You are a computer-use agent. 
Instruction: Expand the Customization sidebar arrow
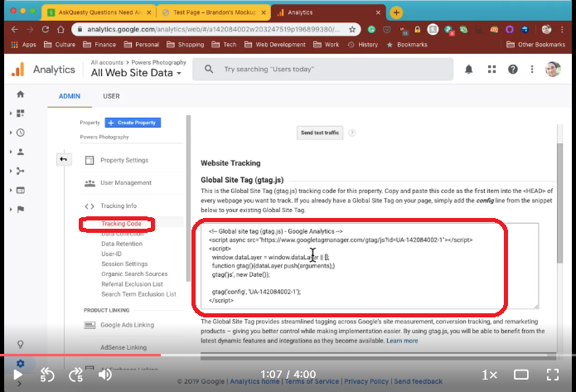click(x=11, y=114)
